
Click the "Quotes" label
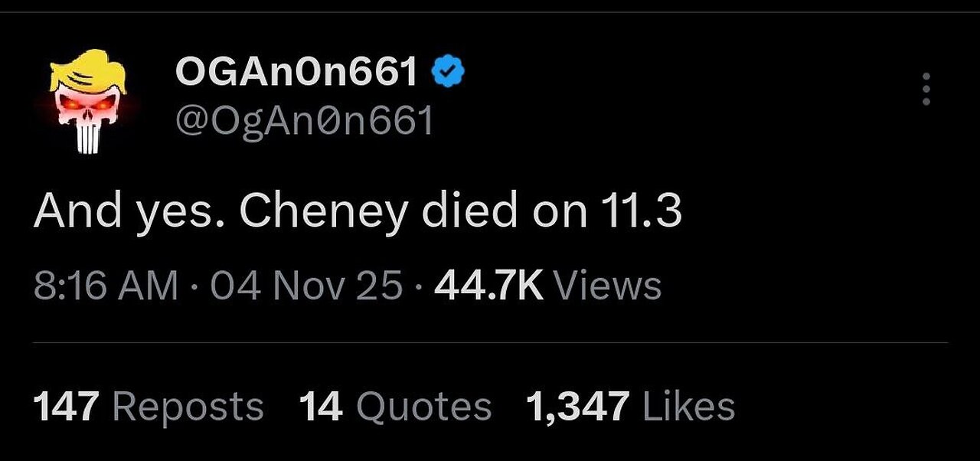(x=423, y=407)
